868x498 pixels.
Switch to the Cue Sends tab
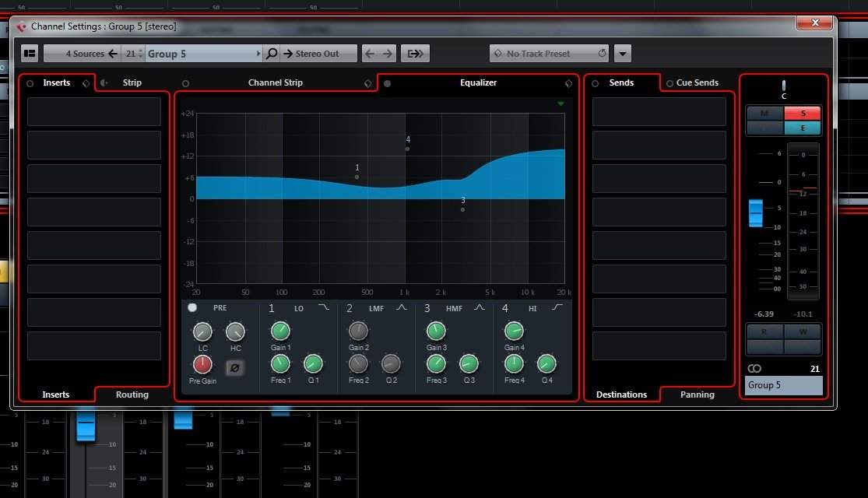697,82
